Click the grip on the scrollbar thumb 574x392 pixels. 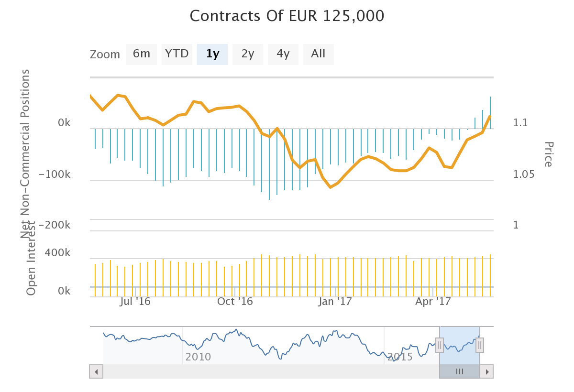pyautogui.click(x=460, y=371)
